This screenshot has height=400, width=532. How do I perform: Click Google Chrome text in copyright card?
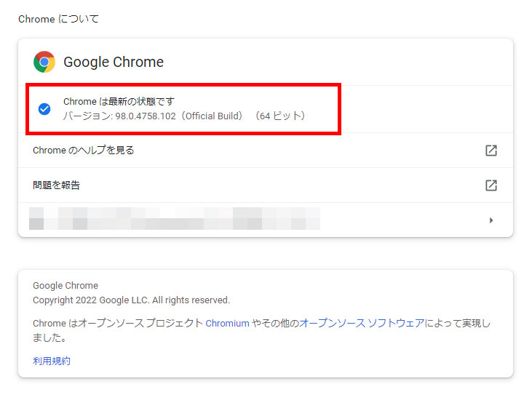(65, 285)
